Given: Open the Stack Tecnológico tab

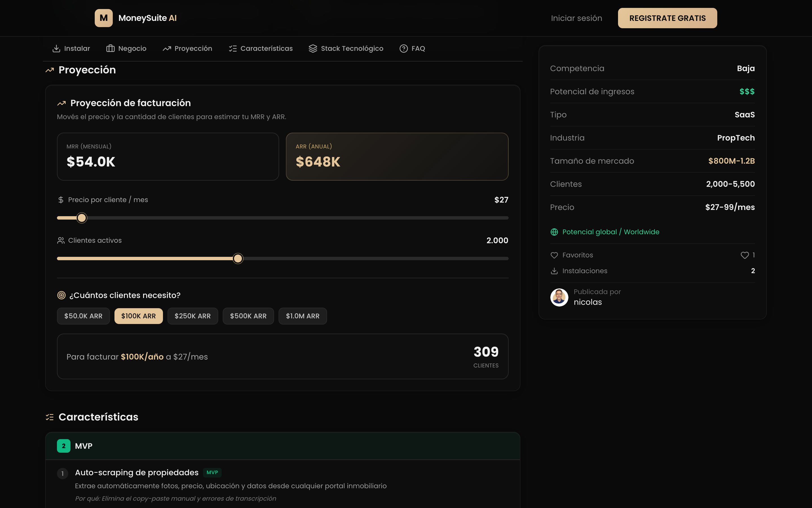Looking at the screenshot, I should (346, 49).
